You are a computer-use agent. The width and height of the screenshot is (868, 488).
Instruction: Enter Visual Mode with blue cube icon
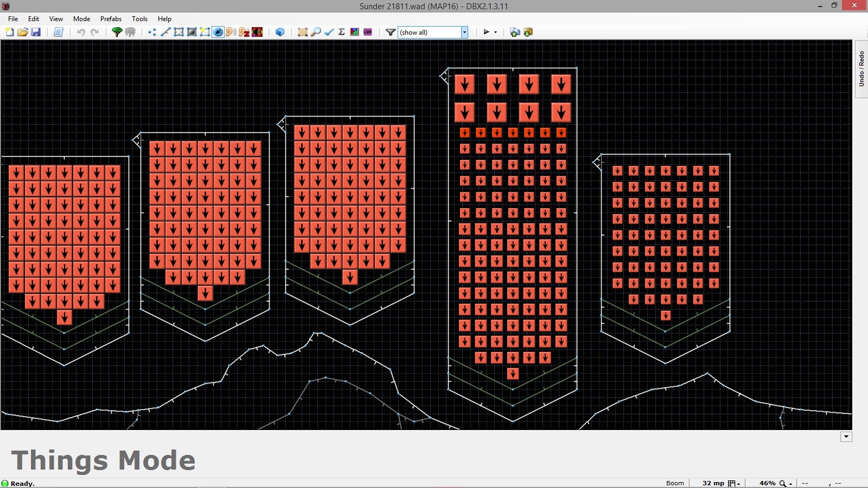(280, 32)
